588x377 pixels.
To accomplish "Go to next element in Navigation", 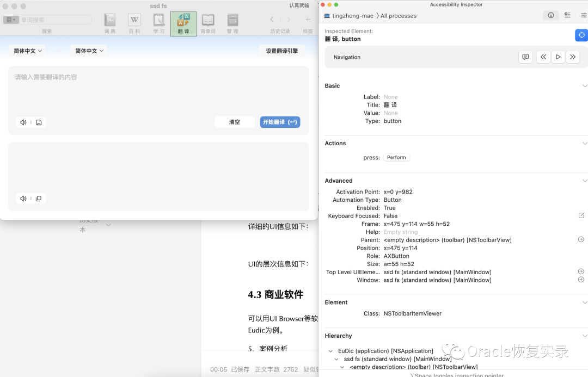I will 573,57.
